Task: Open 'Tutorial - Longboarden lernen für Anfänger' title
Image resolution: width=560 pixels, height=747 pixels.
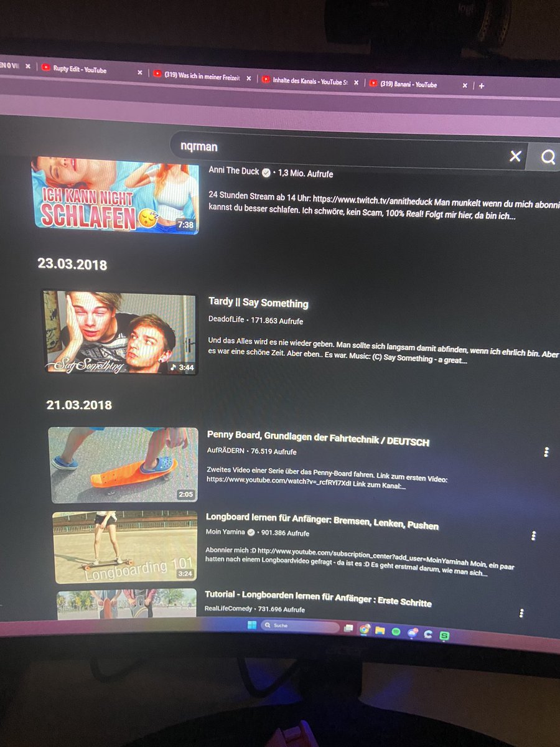Action: 318,599
